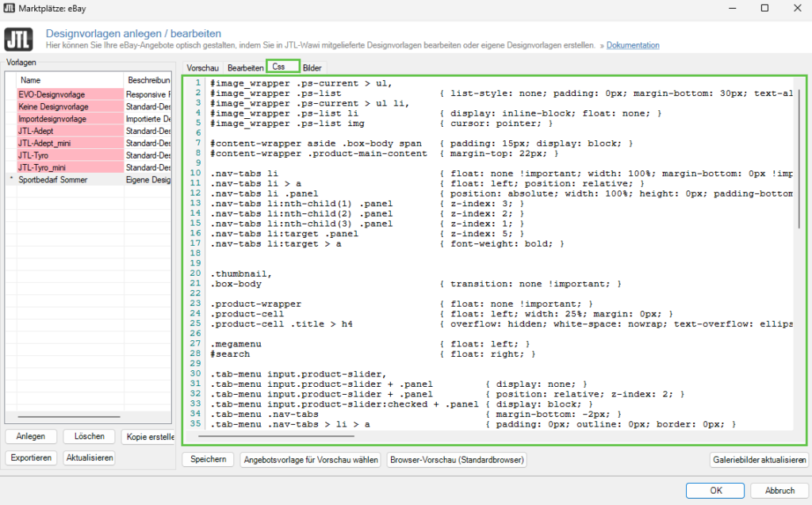Select EVO-Designvorlage in template list
Screen dimensions: 812x505
click(x=52, y=94)
